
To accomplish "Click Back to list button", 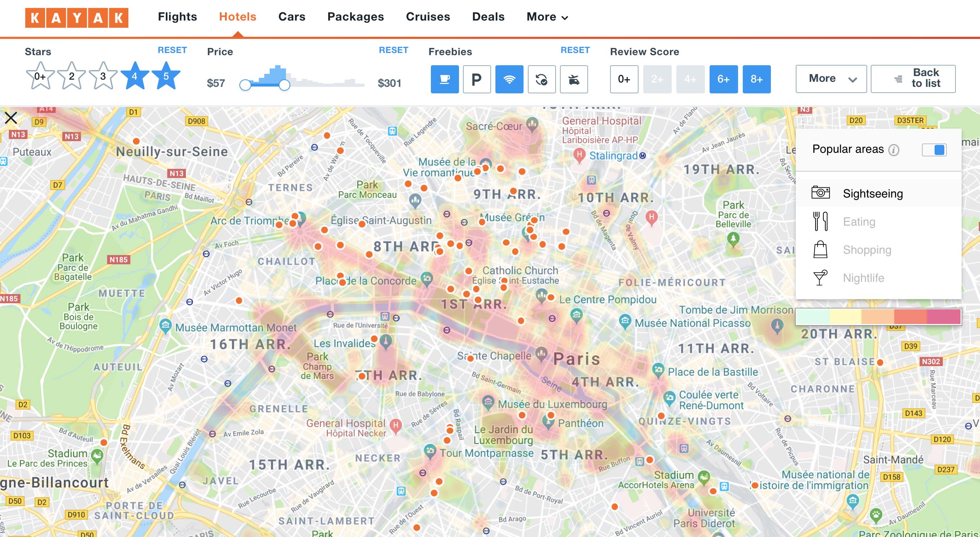I will click(x=913, y=79).
